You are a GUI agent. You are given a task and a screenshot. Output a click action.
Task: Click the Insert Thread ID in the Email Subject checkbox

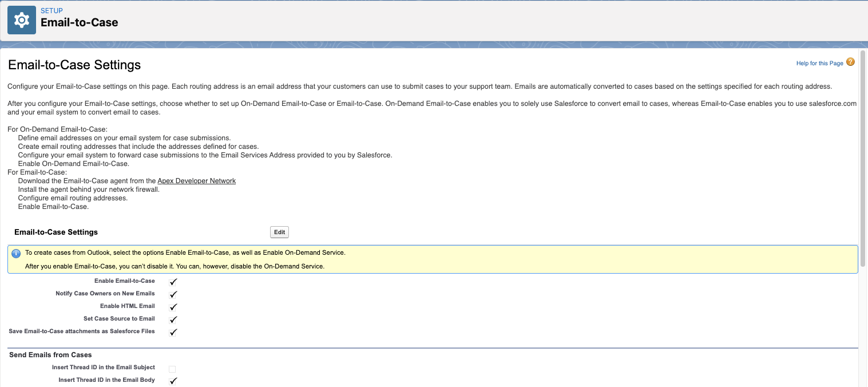point(172,369)
